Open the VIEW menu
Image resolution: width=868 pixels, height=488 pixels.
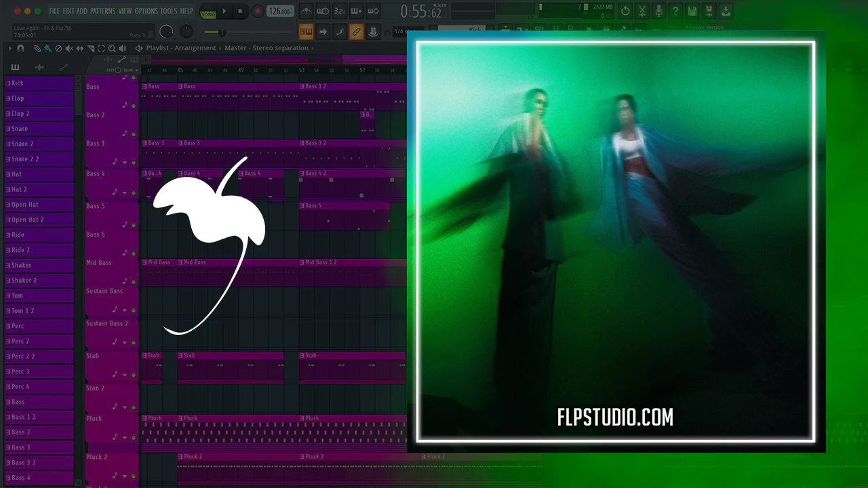125,11
